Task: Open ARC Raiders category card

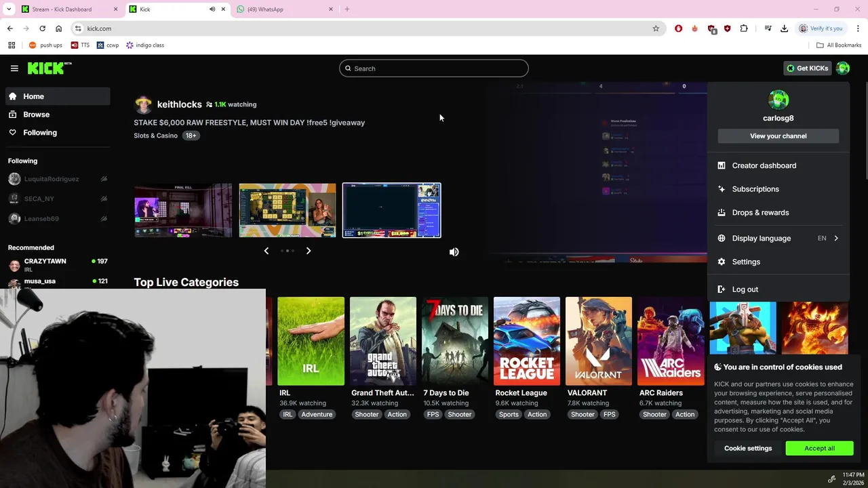Action: coord(671,341)
